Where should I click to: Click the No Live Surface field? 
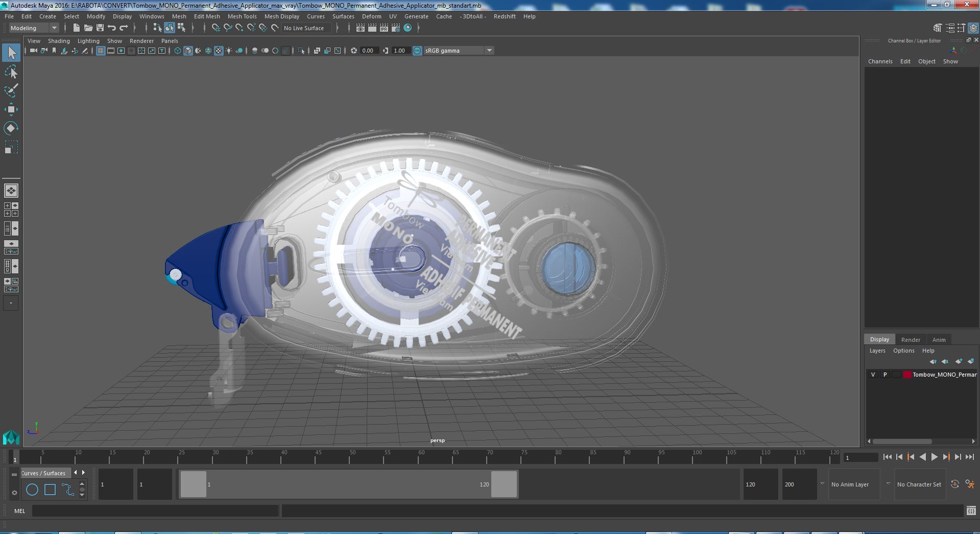307,28
